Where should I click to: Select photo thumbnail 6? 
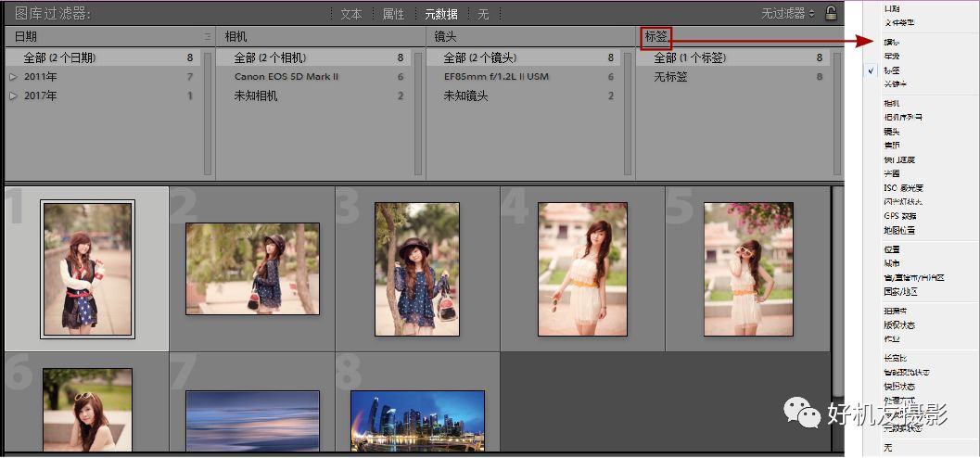(x=87, y=410)
